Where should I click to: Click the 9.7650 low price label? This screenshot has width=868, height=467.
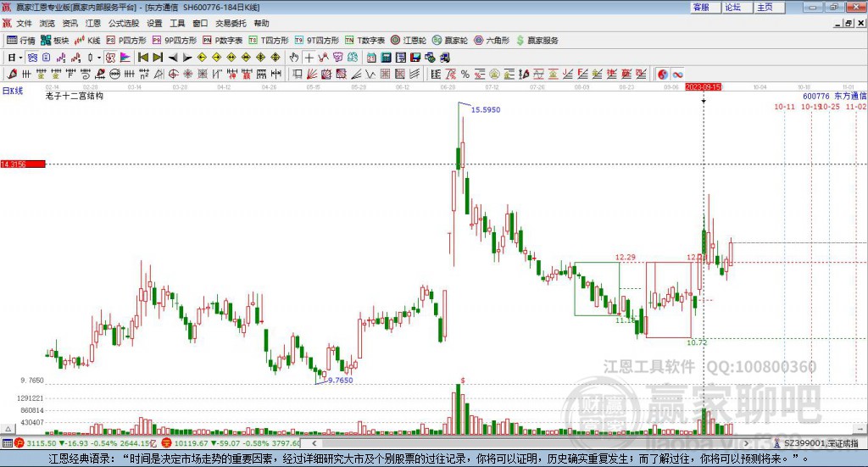point(341,381)
